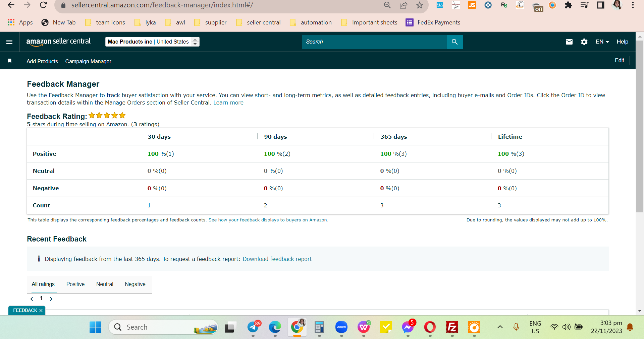Open the browser extensions puzzle icon

pos(569,5)
